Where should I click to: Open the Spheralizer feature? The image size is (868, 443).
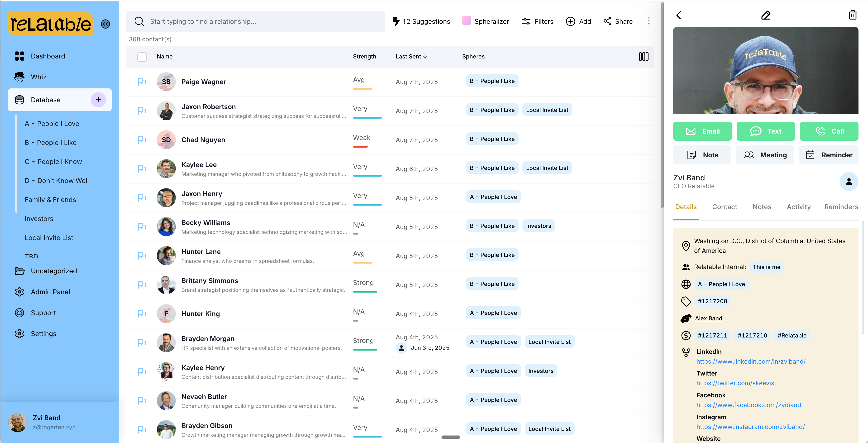click(486, 21)
